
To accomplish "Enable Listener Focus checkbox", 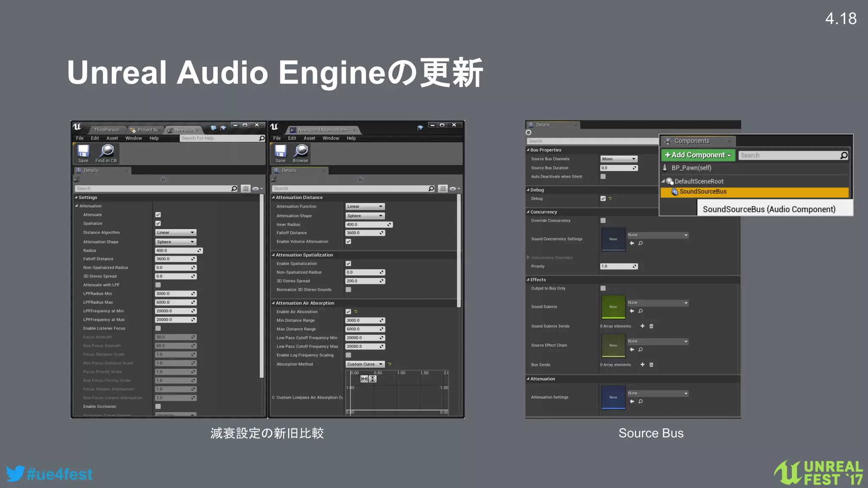I will [158, 328].
